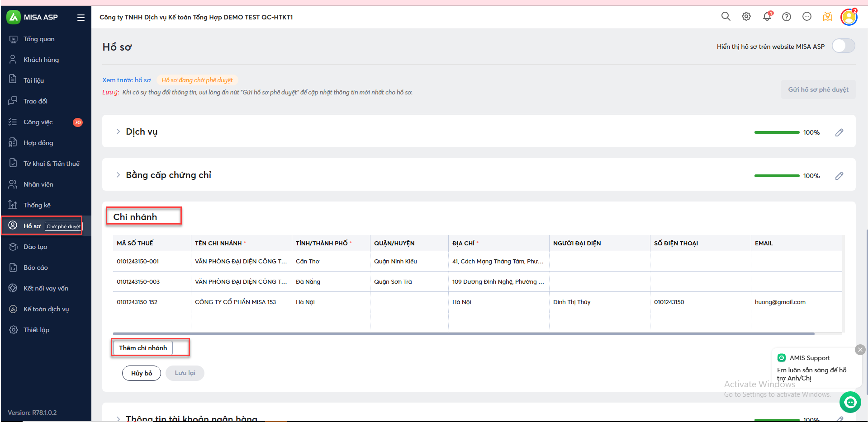
Task: Edit Bằng cấp chứng chỉ pencil icon
Action: 839,176
